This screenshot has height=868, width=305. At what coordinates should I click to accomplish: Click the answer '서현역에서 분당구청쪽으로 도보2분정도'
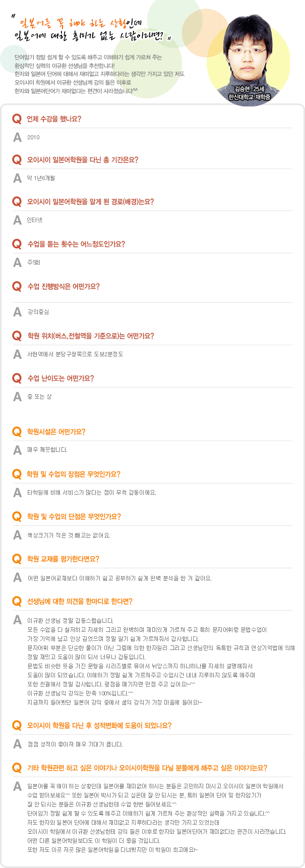(76, 354)
